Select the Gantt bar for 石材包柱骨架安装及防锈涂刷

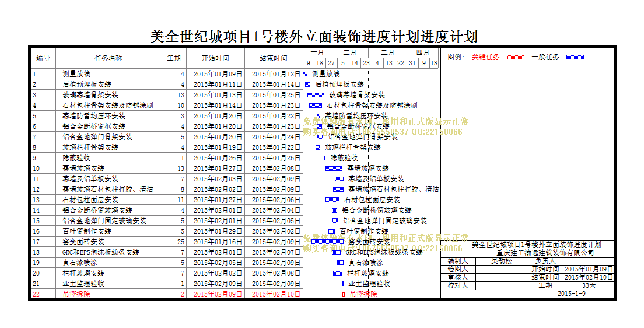coord(316,105)
